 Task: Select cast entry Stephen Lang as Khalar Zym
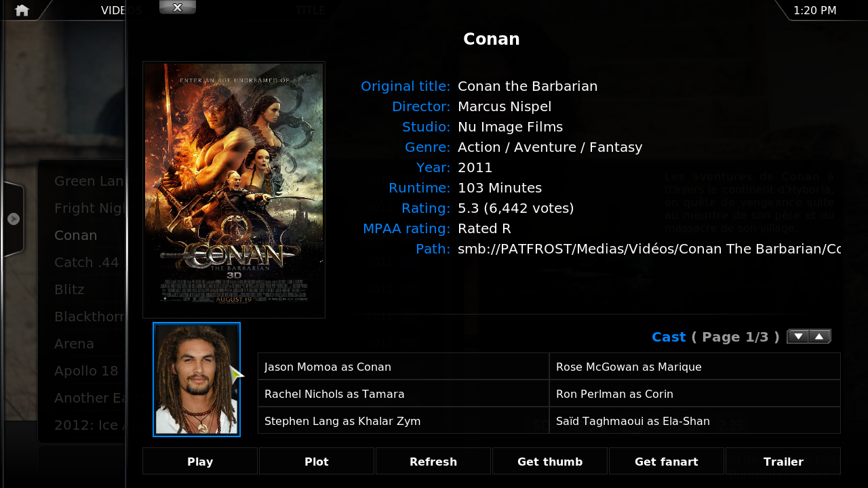click(x=403, y=420)
